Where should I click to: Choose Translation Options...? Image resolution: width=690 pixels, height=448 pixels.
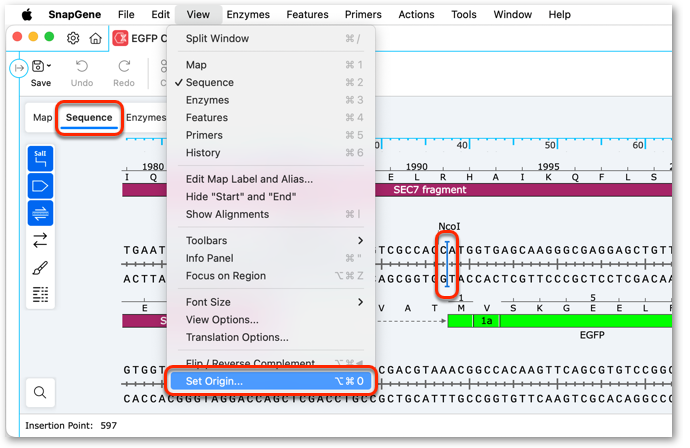tap(271, 338)
